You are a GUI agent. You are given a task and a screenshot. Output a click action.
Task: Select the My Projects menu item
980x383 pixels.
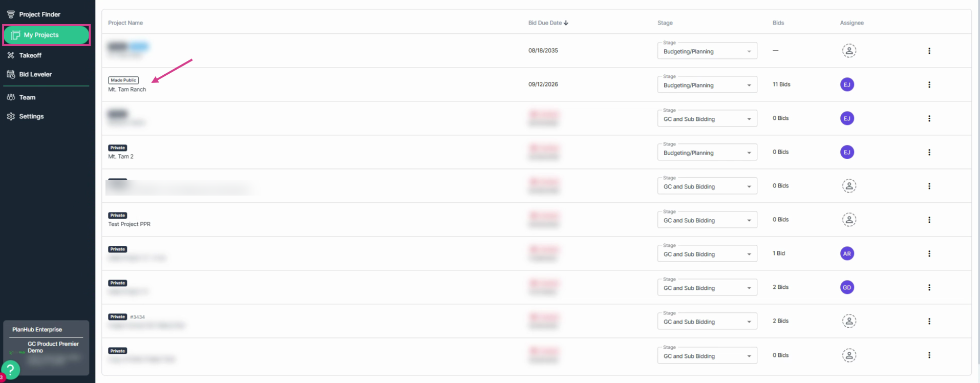(x=47, y=35)
